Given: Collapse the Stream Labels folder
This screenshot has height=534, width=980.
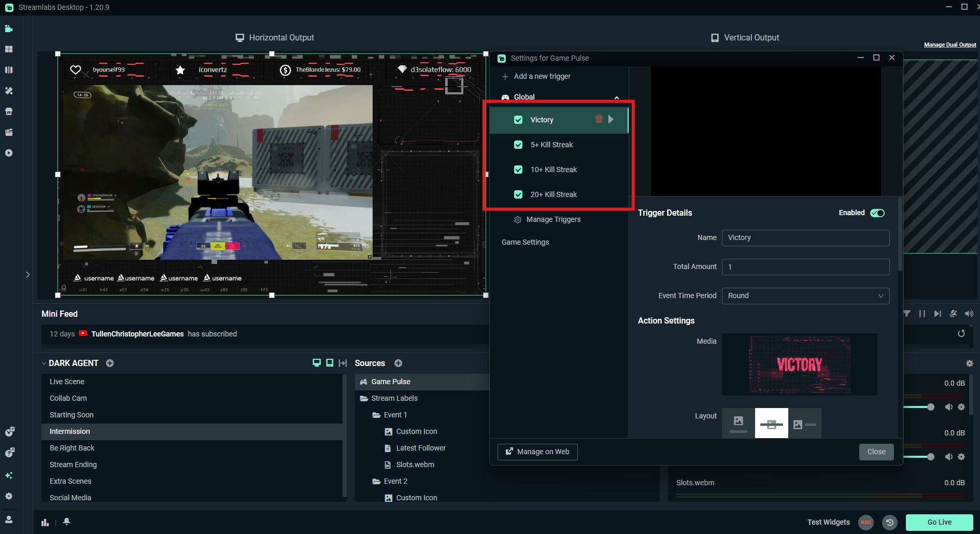Looking at the screenshot, I should click(x=364, y=398).
